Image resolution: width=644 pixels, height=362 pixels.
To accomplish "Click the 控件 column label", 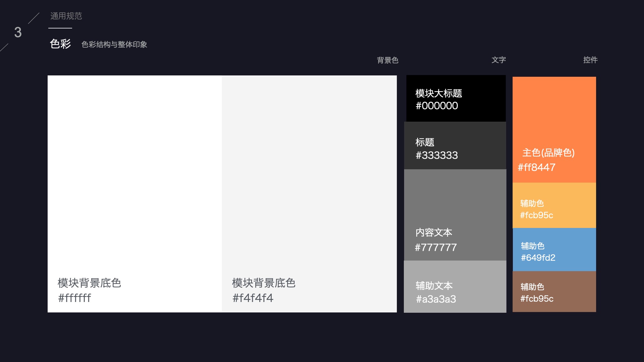I will click(x=590, y=60).
